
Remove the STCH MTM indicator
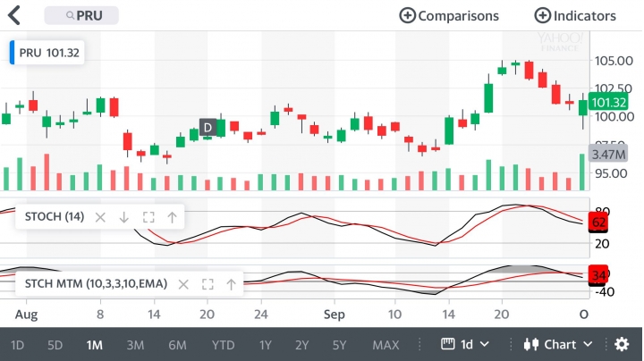tap(183, 284)
